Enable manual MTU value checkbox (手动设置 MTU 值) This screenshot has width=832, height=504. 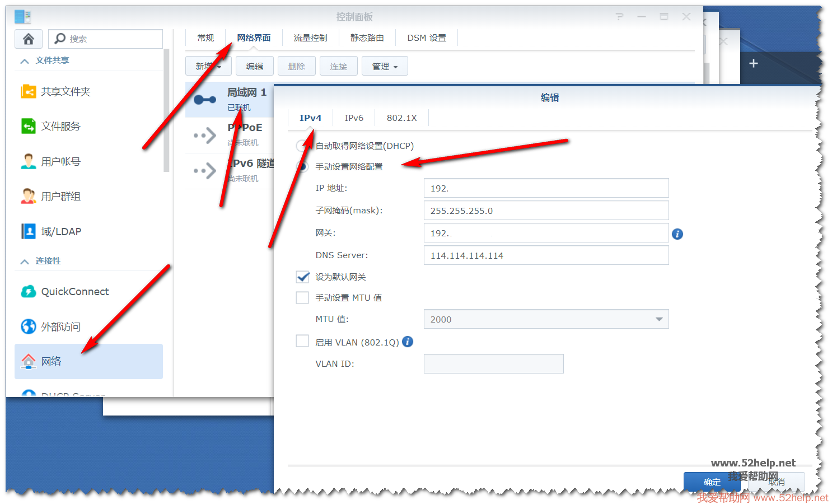[x=303, y=298]
